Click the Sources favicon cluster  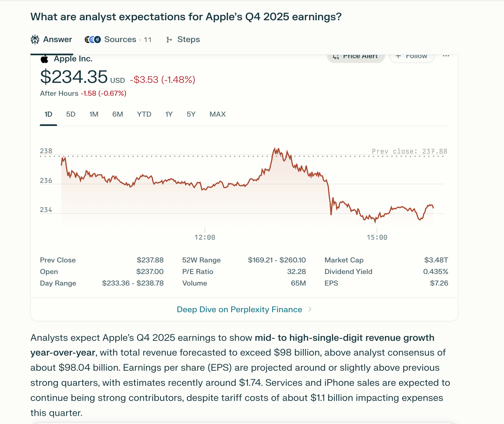[x=93, y=40]
